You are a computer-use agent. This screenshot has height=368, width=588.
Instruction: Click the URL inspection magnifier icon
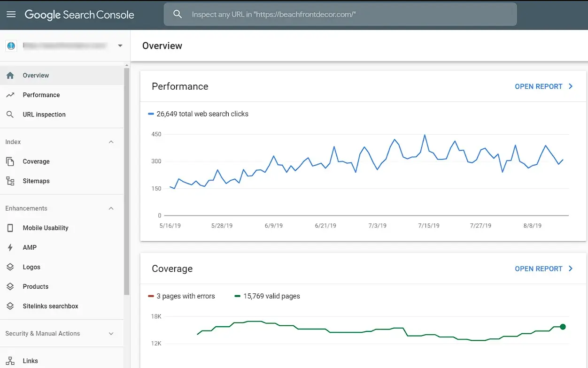pyautogui.click(x=10, y=115)
